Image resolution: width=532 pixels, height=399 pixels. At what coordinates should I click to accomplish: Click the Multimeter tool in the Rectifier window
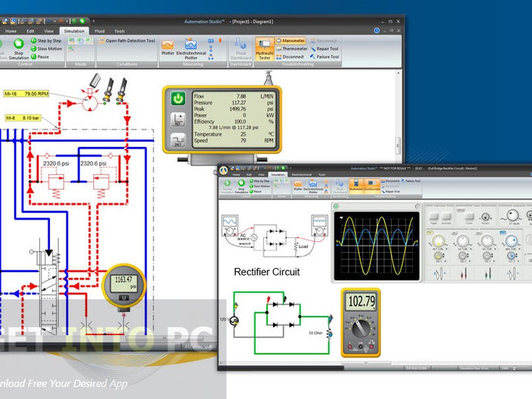(356, 186)
